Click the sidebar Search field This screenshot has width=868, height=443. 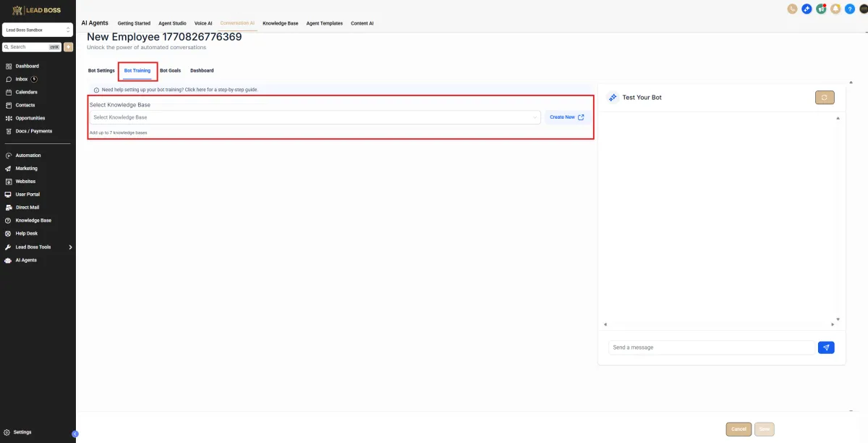click(33, 46)
